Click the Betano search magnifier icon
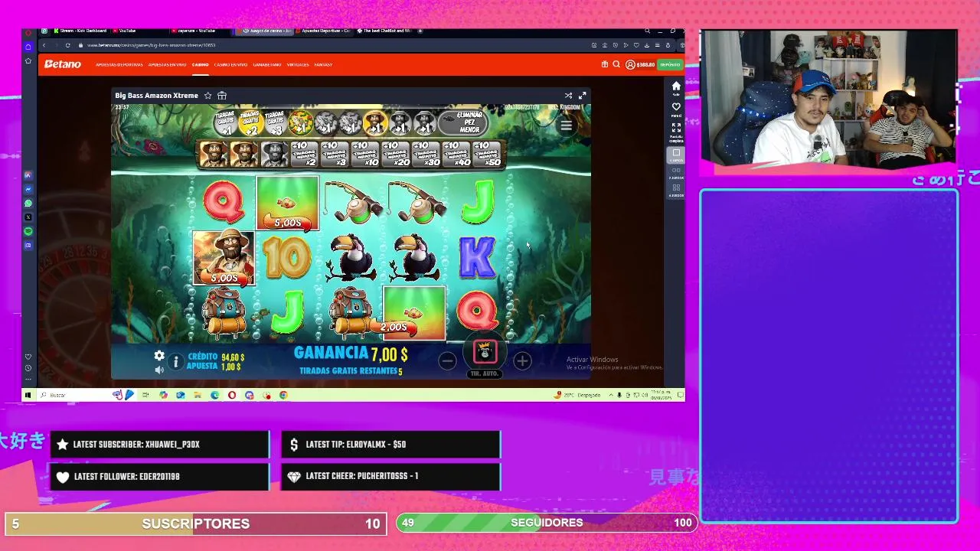Viewport: 980px width, 551px height. pyautogui.click(x=616, y=65)
